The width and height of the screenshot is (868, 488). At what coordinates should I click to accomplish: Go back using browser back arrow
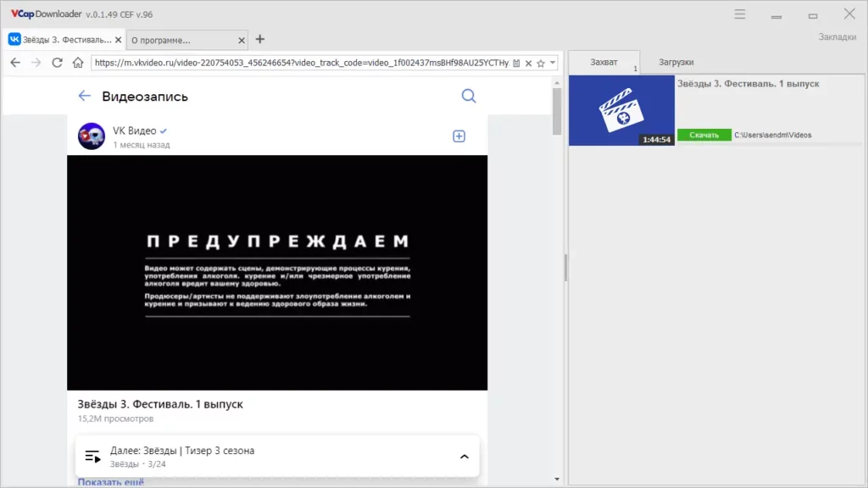point(15,63)
